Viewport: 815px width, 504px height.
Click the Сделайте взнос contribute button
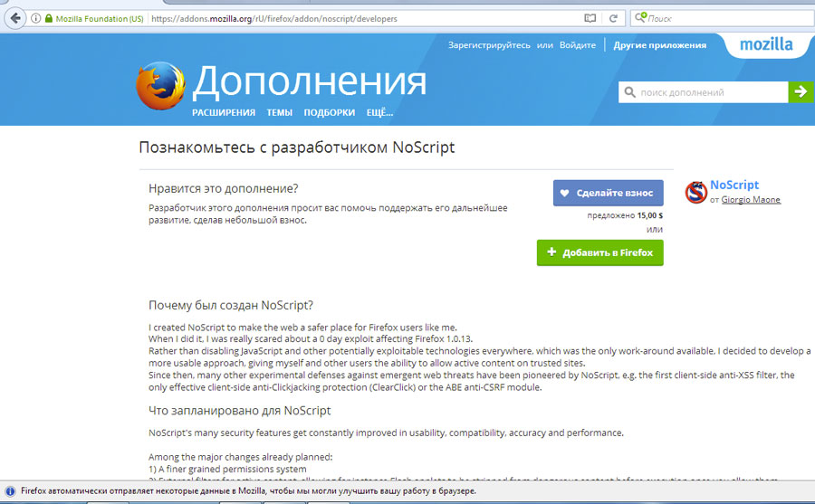tap(609, 193)
